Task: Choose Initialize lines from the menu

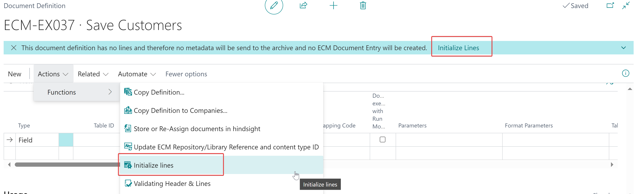Action: [153, 165]
